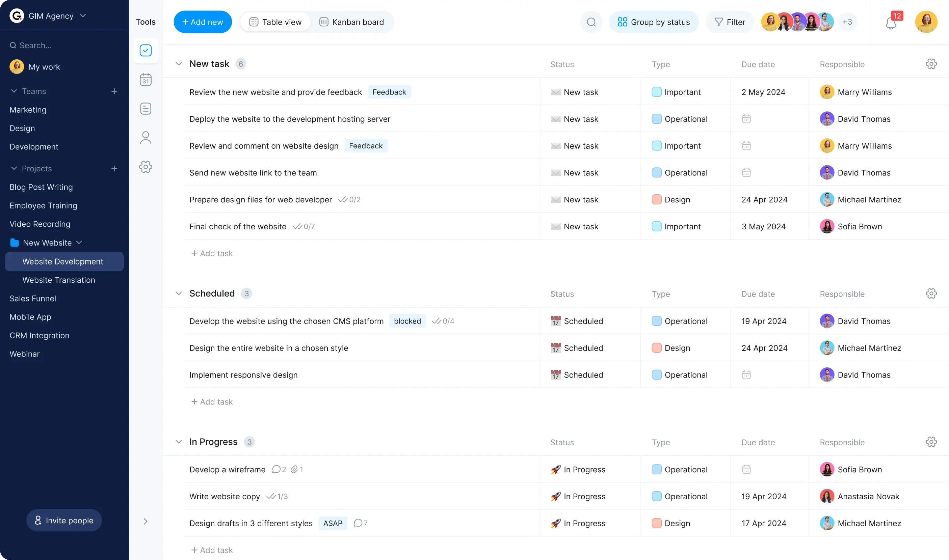
Task: Open comments on Develop a wireframe
Action: click(x=279, y=470)
